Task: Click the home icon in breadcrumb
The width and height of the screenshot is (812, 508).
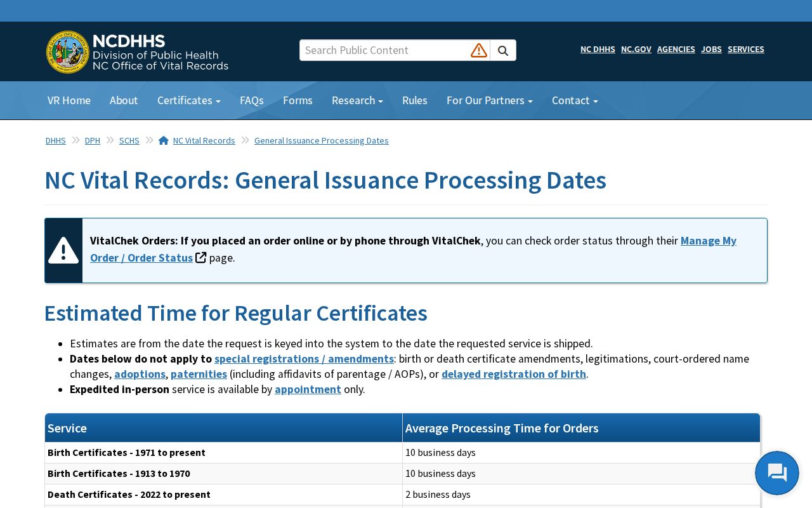Action: point(164,140)
